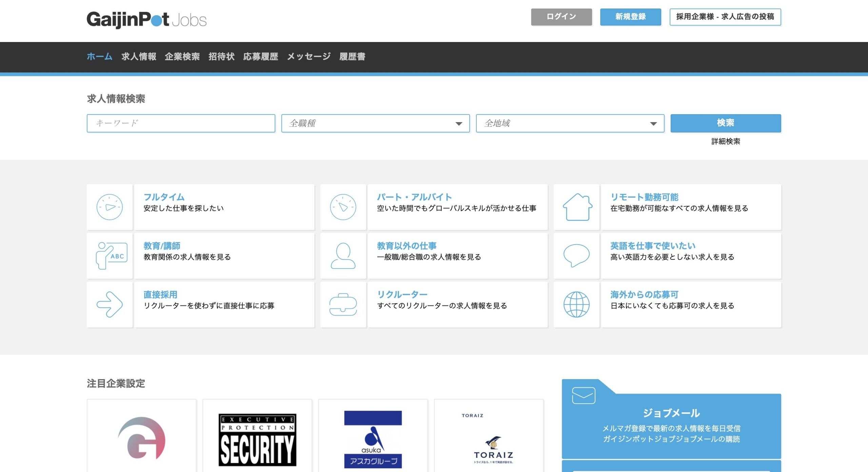Click into the キーワード keyword field
Viewport: 868px width, 472px height.
(x=181, y=123)
